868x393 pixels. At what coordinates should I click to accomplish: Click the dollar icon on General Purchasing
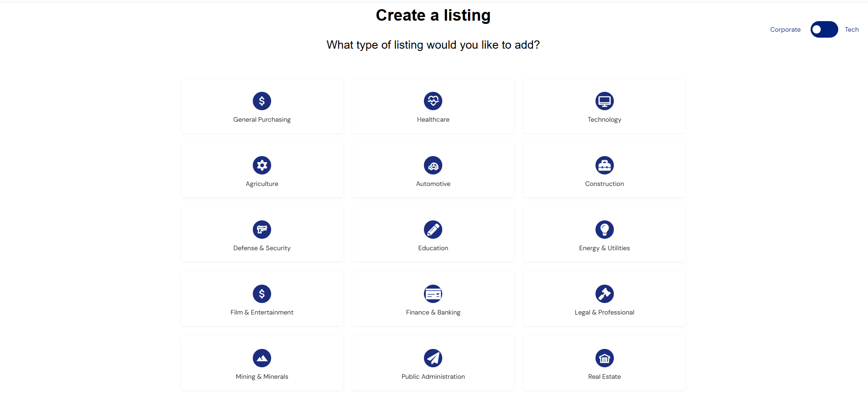(x=262, y=101)
